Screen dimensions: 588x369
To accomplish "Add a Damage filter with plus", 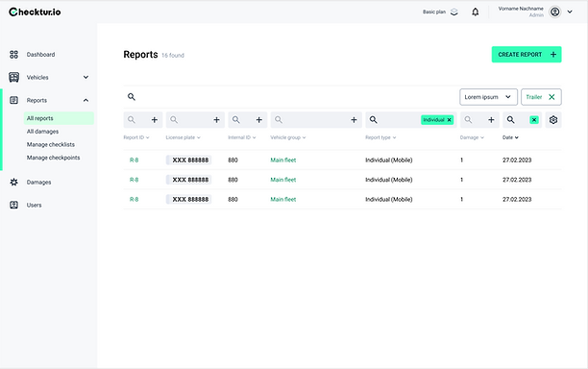I will tap(491, 119).
